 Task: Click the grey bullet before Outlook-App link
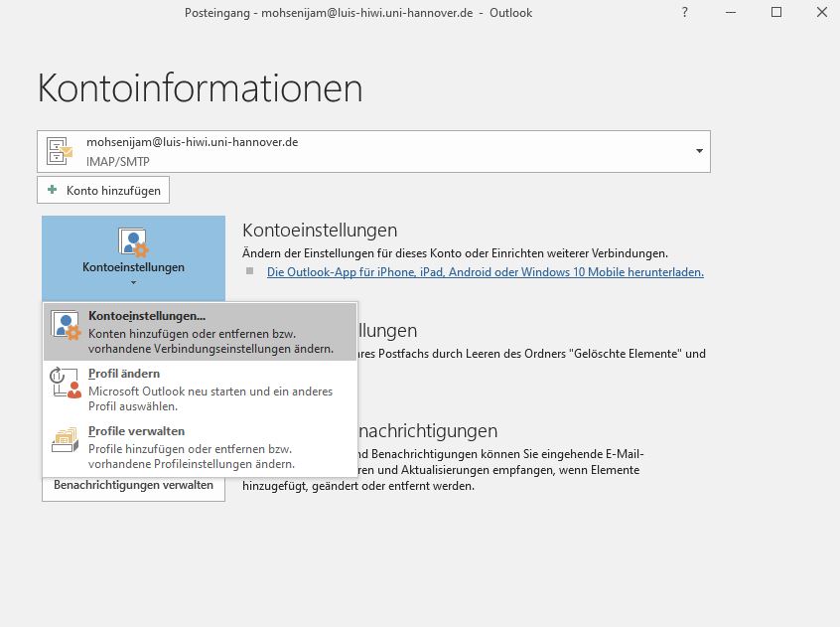(x=249, y=271)
